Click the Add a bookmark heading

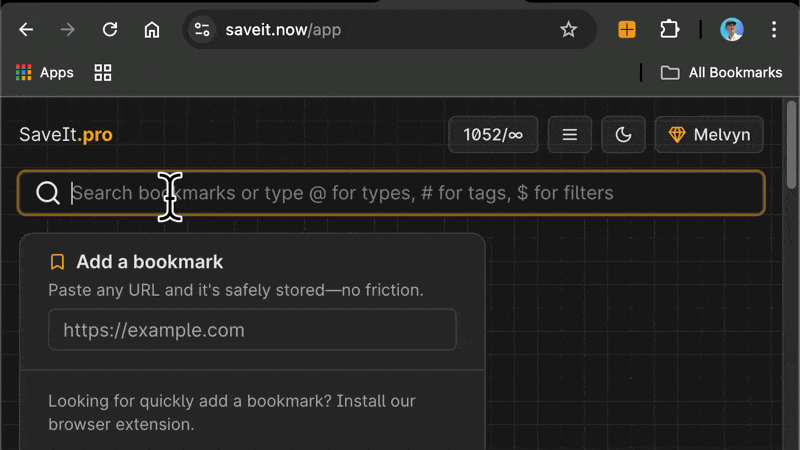click(x=149, y=262)
